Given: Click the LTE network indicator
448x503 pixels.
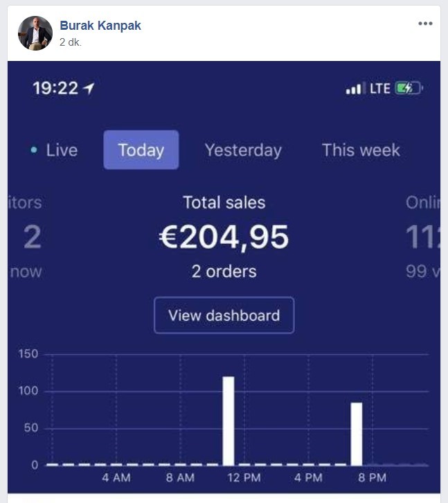Looking at the screenshot, I should [379, 88].
